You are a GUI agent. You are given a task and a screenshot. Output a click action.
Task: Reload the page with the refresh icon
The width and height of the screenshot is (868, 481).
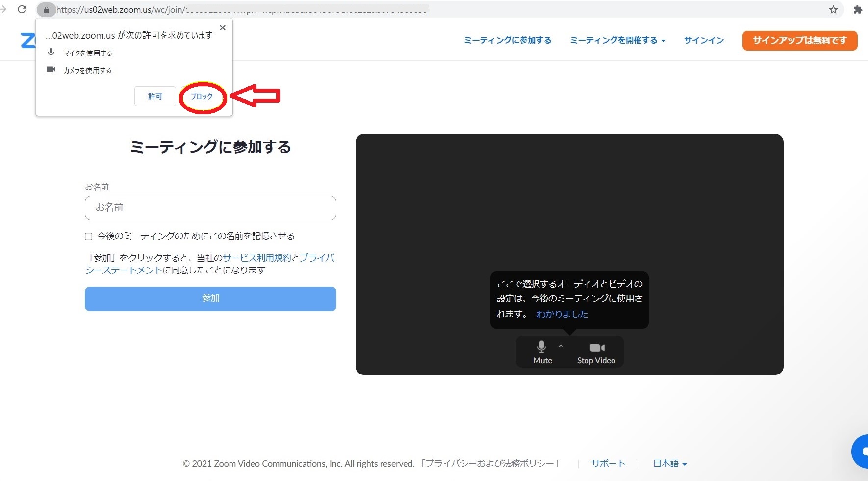[22, 9]
